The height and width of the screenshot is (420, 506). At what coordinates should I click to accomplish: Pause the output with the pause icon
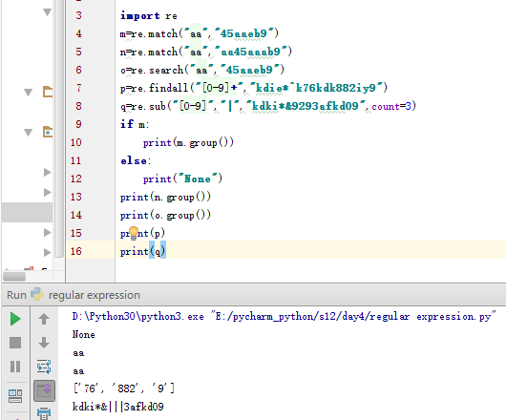pos(15,367)
